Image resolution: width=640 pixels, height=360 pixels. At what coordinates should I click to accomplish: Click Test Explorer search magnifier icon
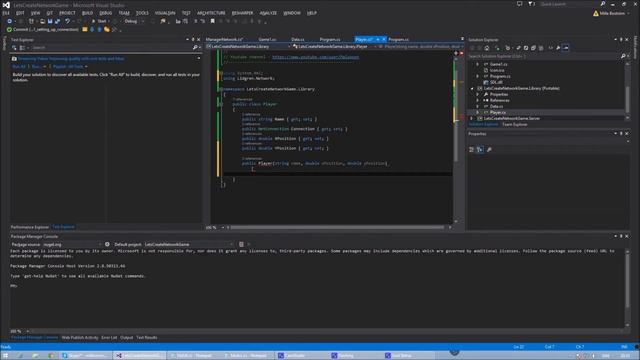195,48
